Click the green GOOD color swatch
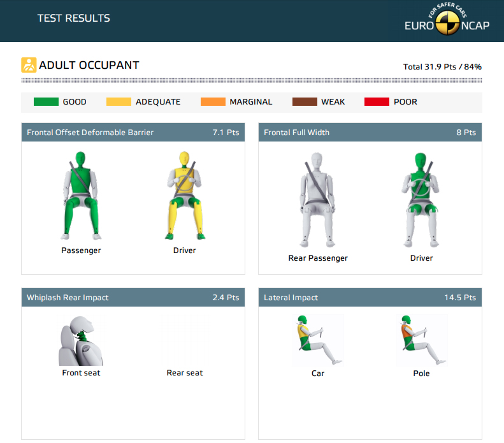The width and height of the screenshot is (504, 443). (x=46, y=102)
